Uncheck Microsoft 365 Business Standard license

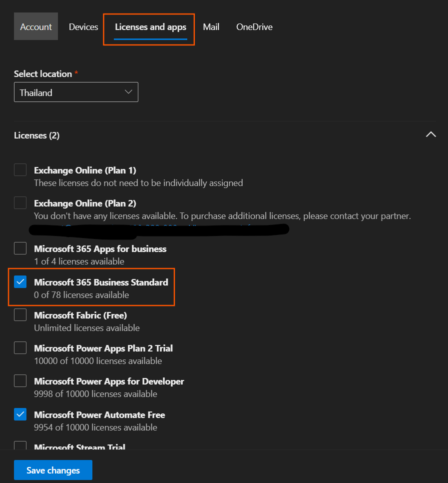20,281
